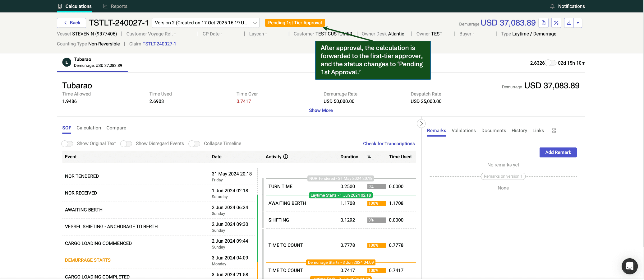Enable Show Original Text
This screenshot has width=644, height=280.
[x=67, y=143]
